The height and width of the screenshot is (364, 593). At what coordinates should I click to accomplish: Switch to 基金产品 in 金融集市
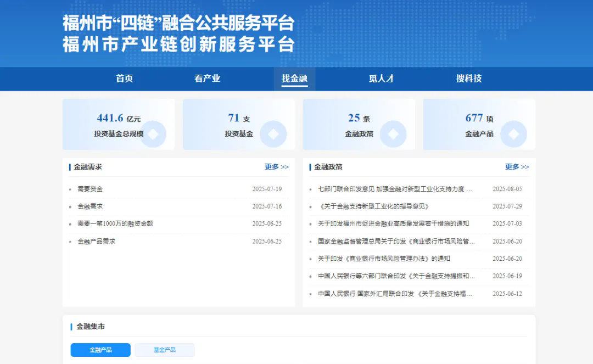(x=165, y=350)
